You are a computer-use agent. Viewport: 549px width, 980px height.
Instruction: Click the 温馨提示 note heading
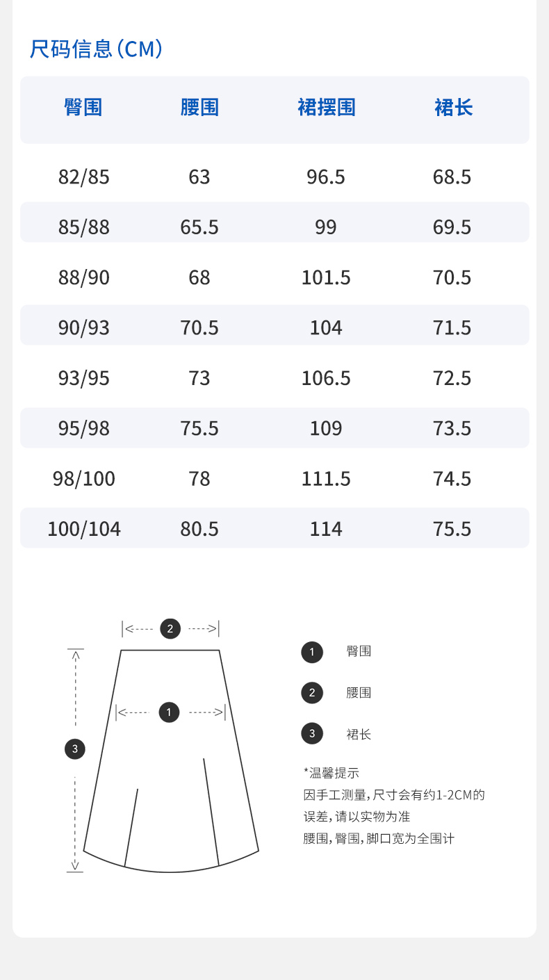(x=331, y=773)
